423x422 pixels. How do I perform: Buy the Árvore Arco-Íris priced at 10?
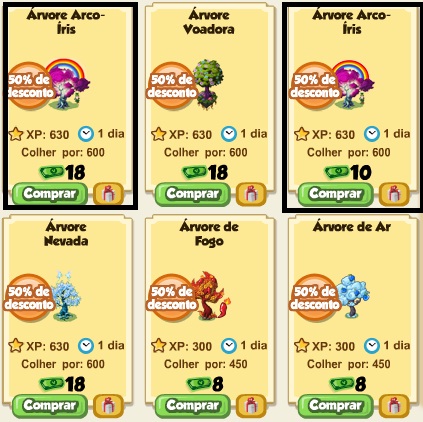click(x=335, y=194)
